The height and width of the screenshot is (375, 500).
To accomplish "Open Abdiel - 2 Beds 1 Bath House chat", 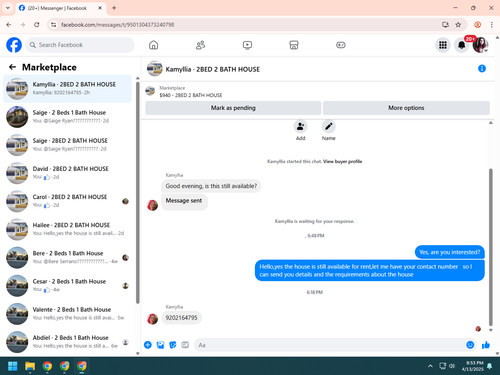I will click(67, 342).
